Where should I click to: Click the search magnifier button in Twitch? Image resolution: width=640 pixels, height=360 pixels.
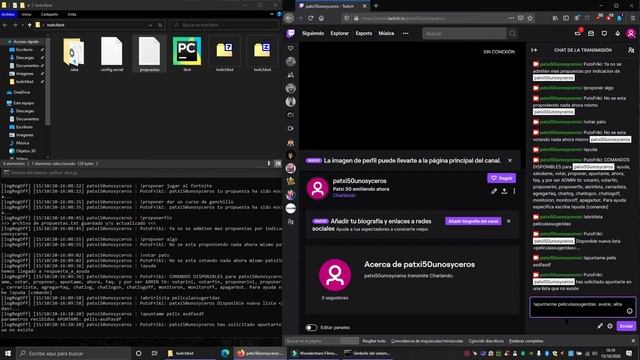coord(513,33)
